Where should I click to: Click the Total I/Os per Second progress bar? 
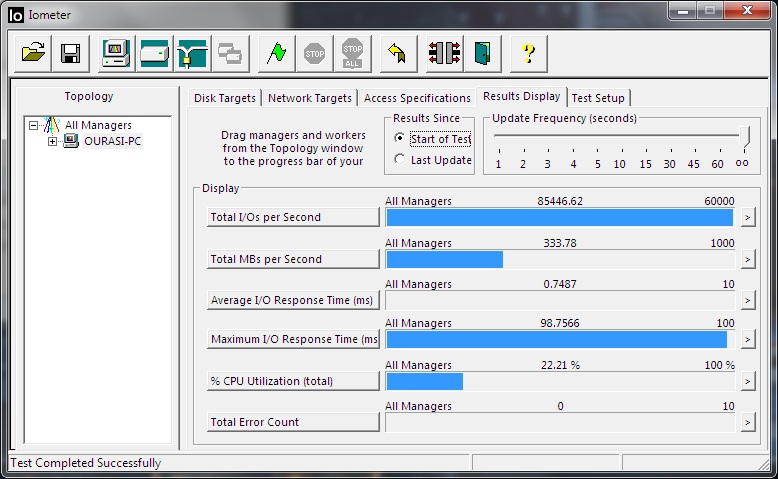coord(560,217)
